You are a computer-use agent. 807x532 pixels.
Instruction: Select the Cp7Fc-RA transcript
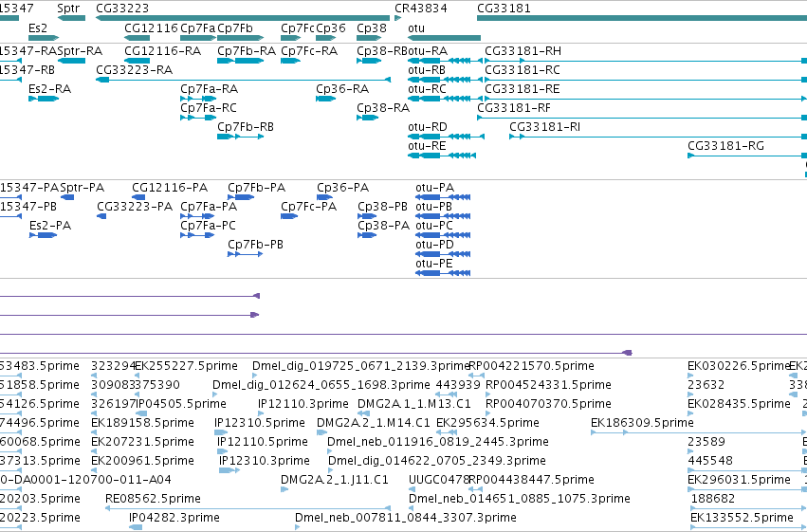309,51
